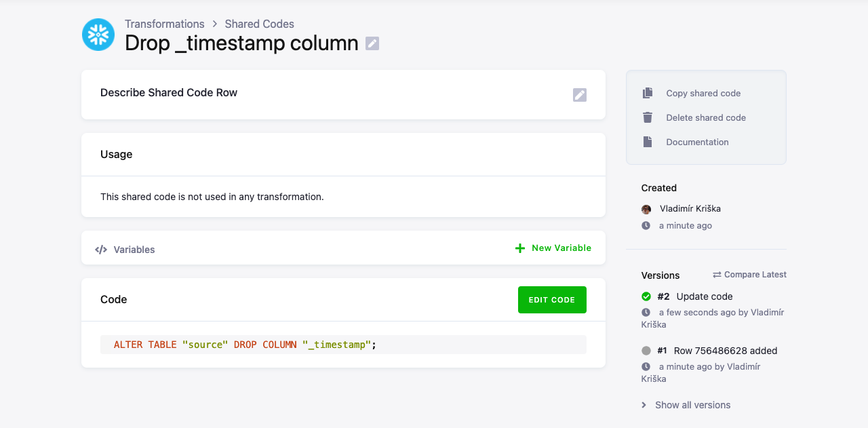
Task: Click the green plus icon for New Variable
Action: [x=520, y=248]
